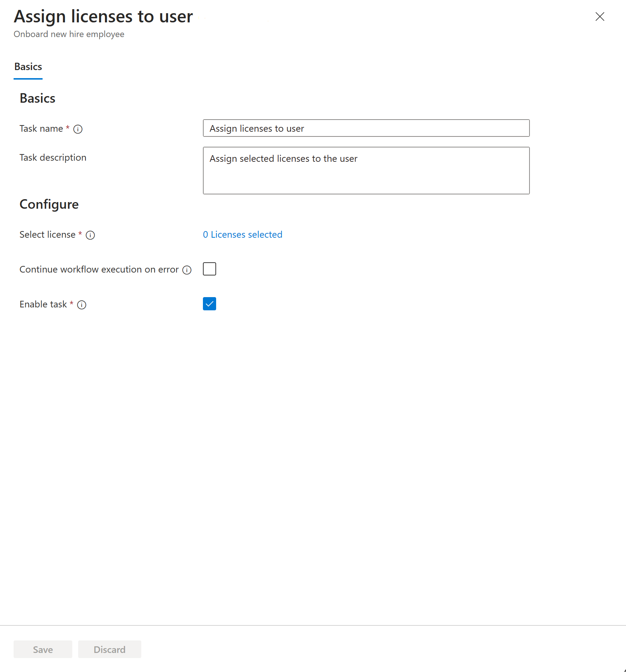Click info icon next to Continue workflow execution on error
The width and height of the screenshot is (626, 672).
187,270
